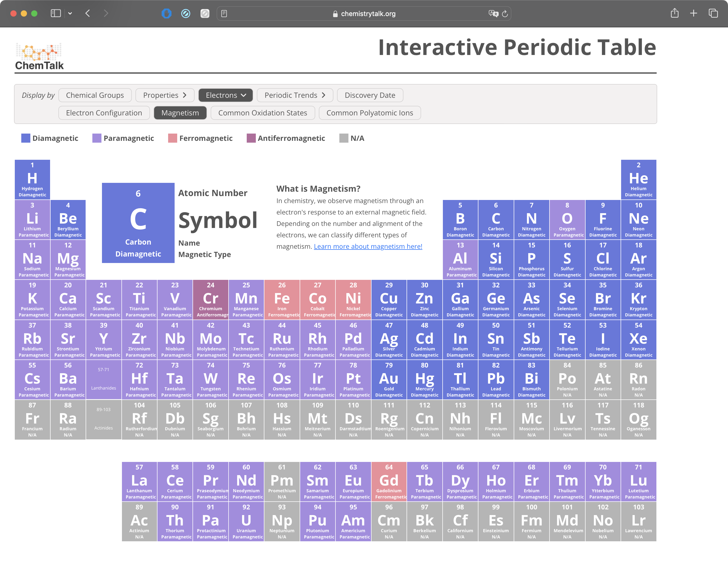
Task: Select the Plutonium element tile
Action: coord(318,521)
